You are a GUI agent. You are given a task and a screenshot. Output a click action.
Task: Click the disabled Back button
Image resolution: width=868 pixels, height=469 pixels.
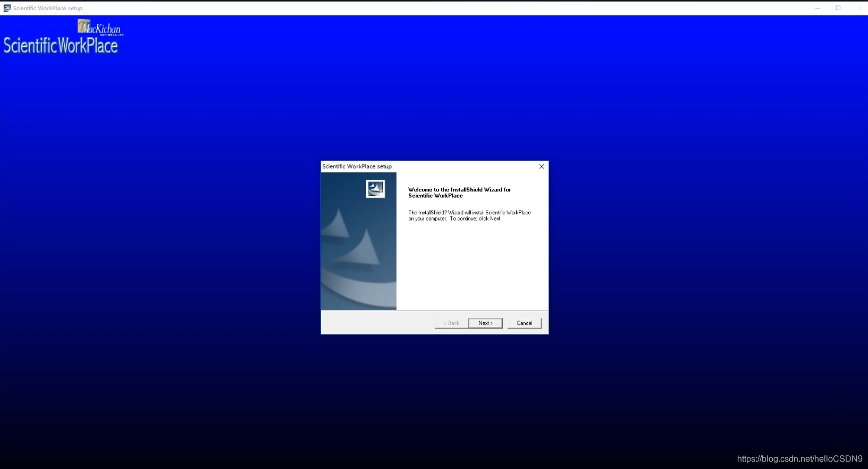(452, 323)
